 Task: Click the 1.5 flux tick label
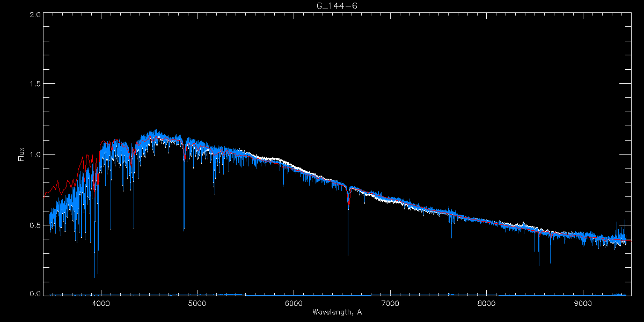coord(34,84)
